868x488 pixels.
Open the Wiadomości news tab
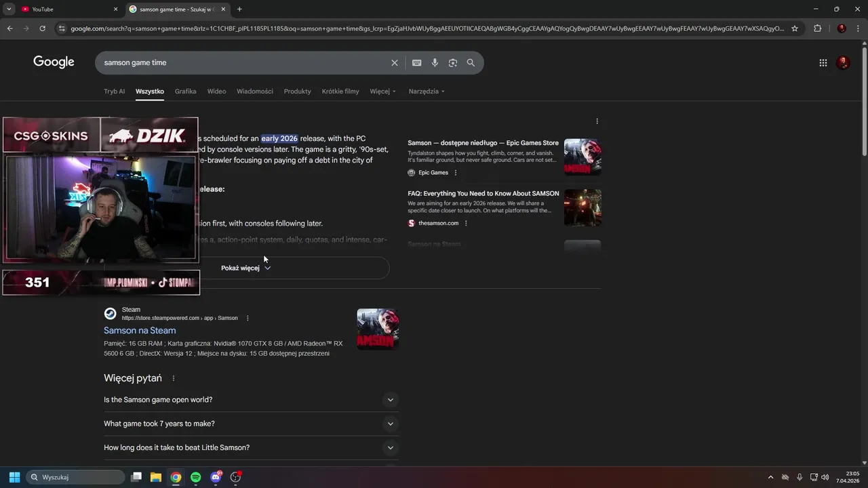pos(255,91)
